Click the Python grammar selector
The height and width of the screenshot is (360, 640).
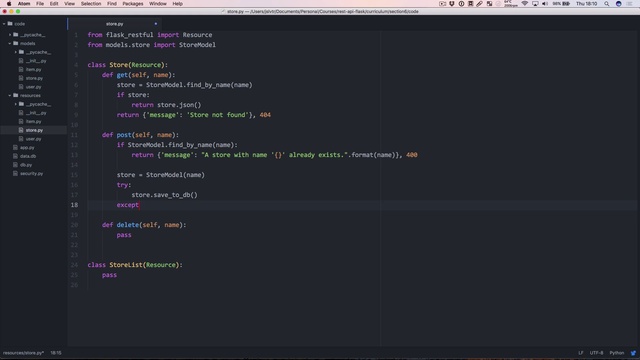pos(617,353)
